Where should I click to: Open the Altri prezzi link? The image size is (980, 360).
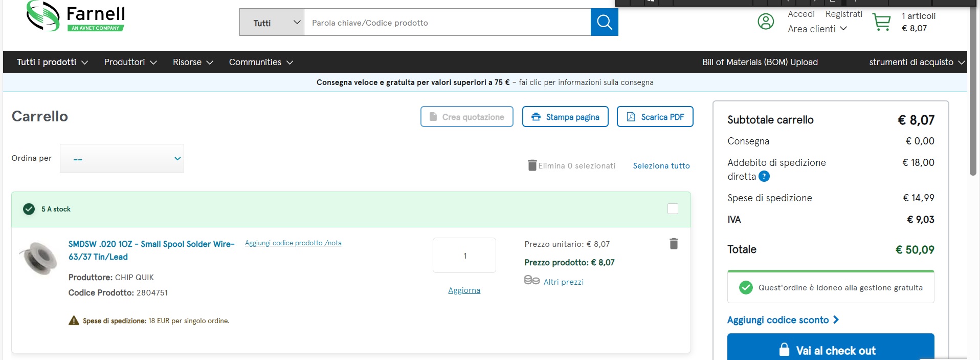pyautogui.click(x=563, y=282)
